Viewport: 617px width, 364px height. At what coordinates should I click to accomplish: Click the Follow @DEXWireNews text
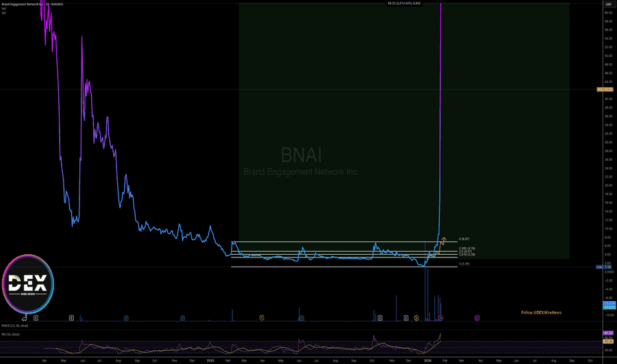pos(542,312)
